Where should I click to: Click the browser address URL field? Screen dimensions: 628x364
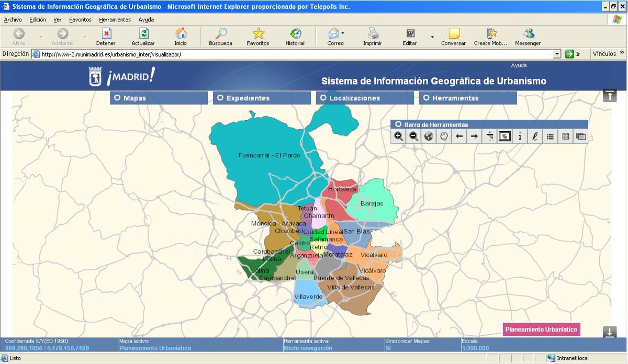tap(293, 54)
